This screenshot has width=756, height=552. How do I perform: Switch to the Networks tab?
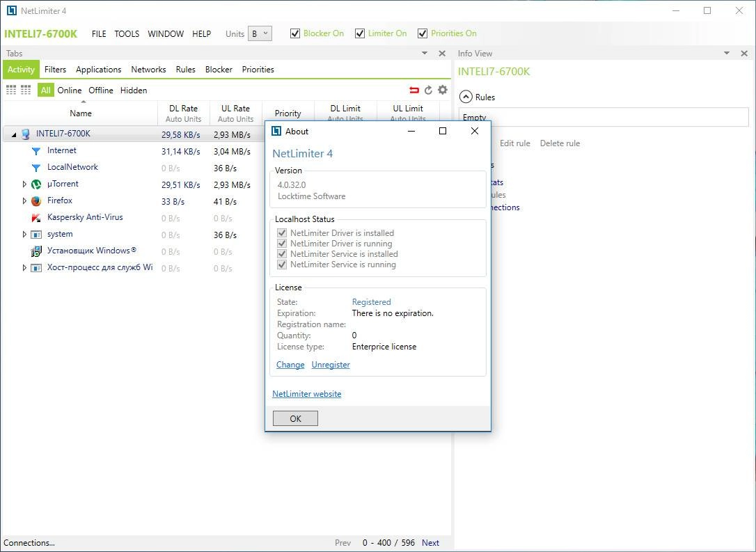[x=148, y=70]
